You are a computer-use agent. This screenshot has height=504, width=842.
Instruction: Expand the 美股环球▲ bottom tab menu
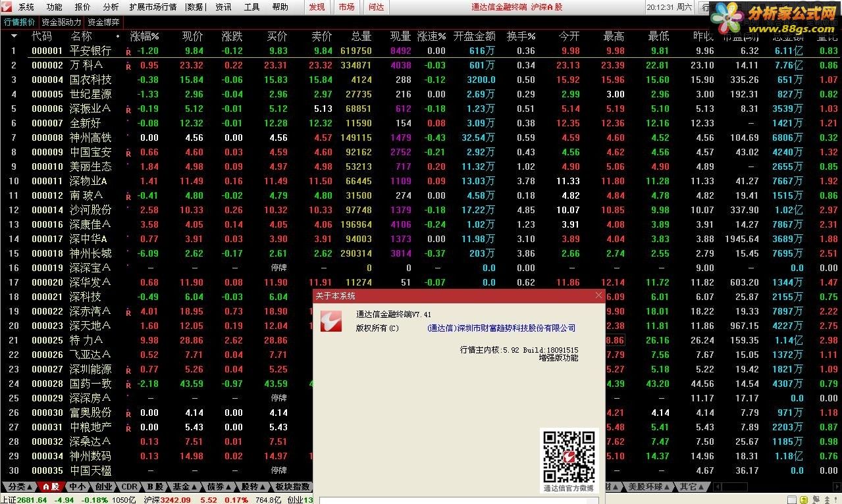[x=648, y=487]
